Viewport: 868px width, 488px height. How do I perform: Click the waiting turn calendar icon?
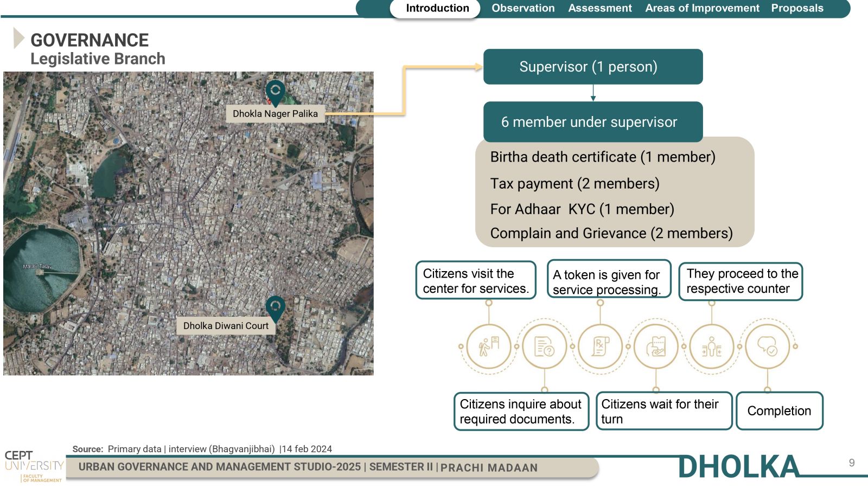[x=656, y=346]
